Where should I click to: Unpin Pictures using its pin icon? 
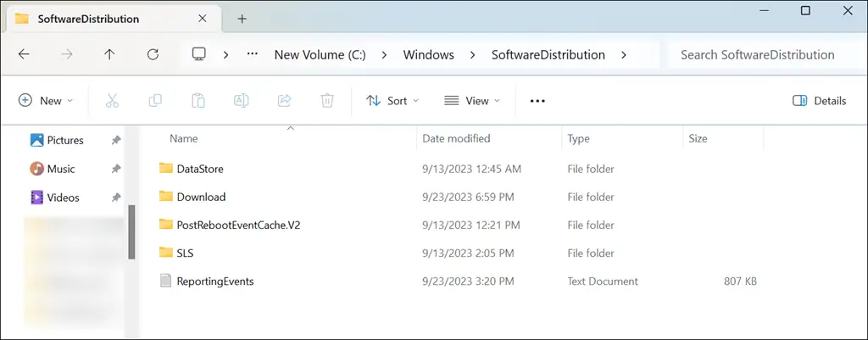[115, 140]
